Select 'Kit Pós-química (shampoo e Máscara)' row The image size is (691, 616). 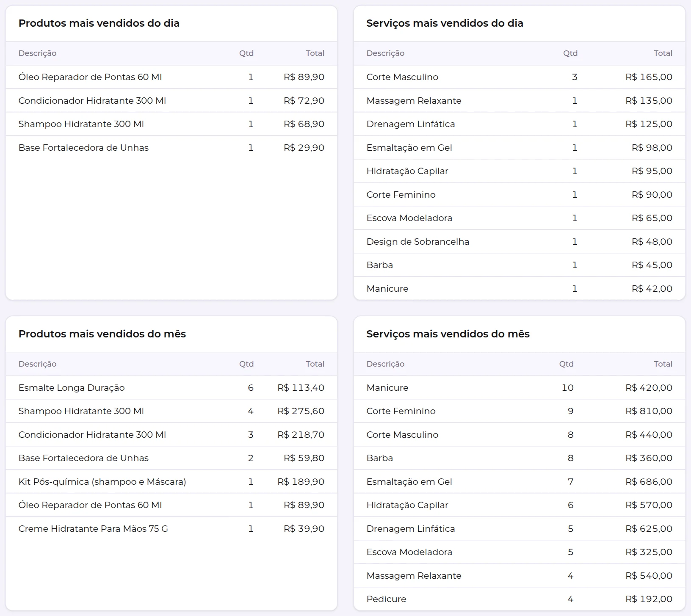(171, 482)
